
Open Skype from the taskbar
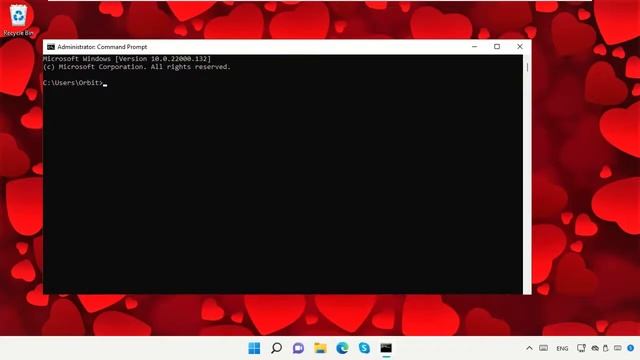364,348
